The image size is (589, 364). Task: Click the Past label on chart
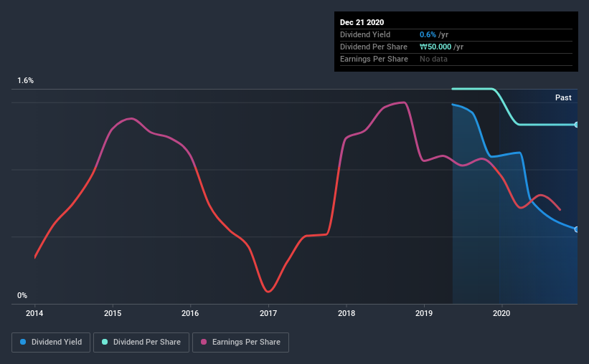563,97
